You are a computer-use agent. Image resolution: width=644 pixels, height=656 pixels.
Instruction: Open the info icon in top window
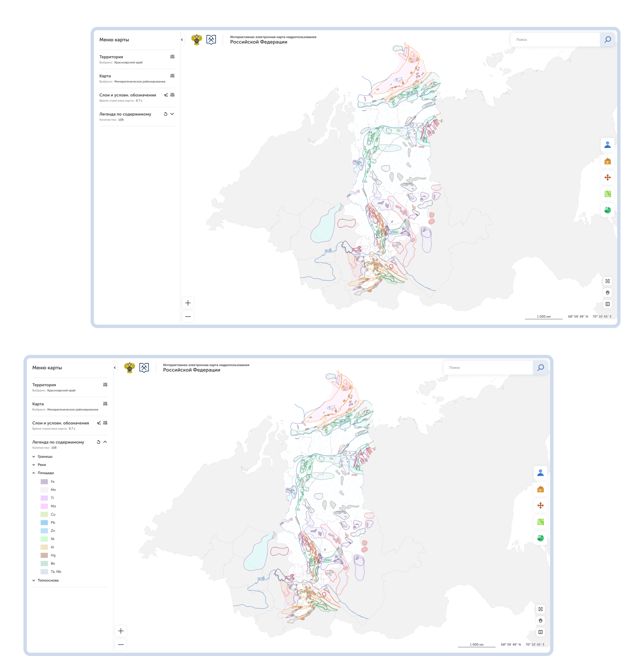[607, 304]
